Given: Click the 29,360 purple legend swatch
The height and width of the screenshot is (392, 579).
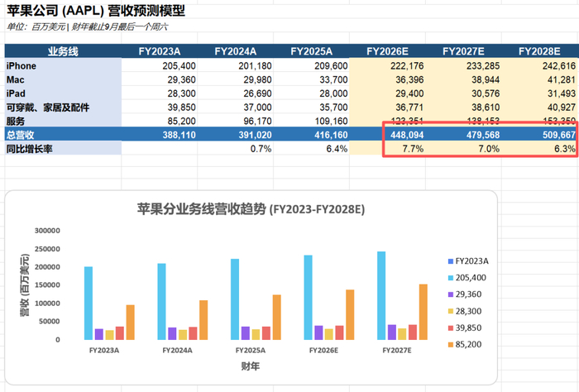Looking at the screenshot, I should point(451,294).
